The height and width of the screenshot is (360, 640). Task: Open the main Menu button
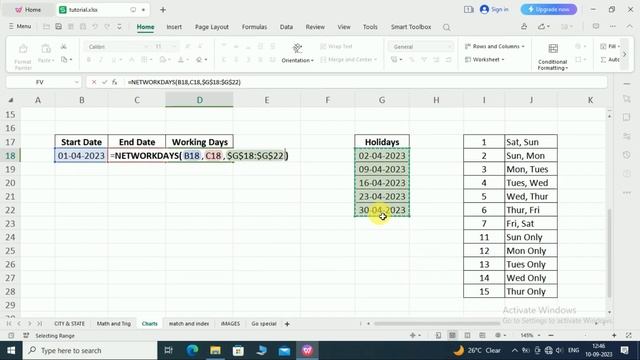tap(20, 27)
